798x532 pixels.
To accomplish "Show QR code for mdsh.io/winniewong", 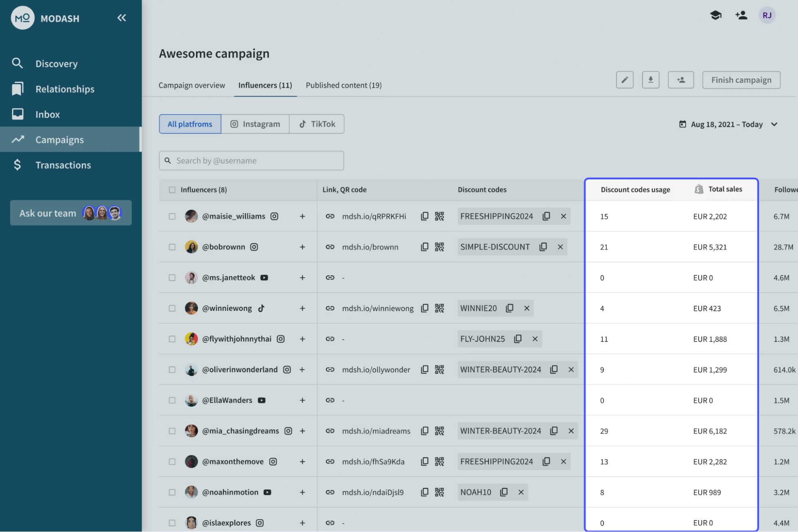I will point(439,308).
